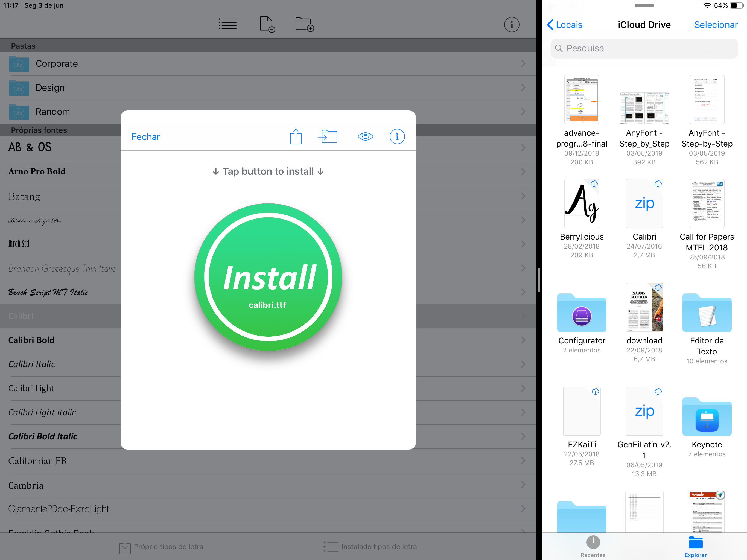Switch to Explorar tab in Files
The height and width of the screenshot is (560, 747).
point(695,546)
